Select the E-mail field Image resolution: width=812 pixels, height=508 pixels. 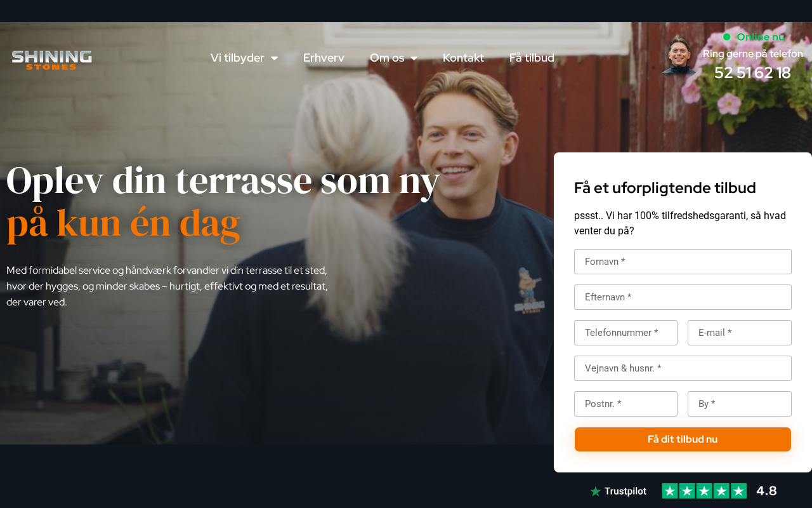coord(740,333)
